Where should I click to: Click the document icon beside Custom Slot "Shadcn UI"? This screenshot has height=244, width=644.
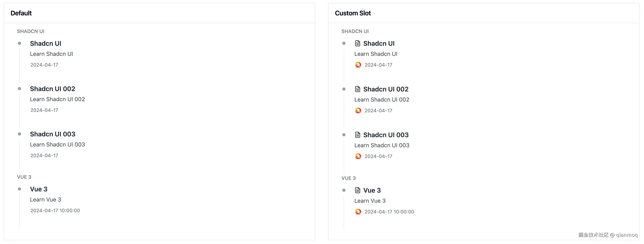[357, 43]
